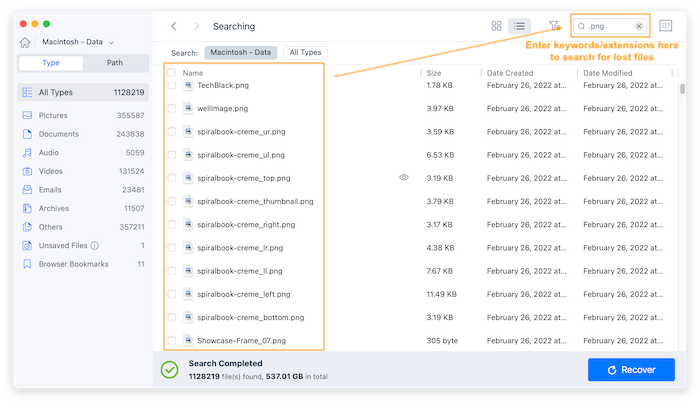Select the Type tab
Viewport: 700px width, 404px height.
50,63
